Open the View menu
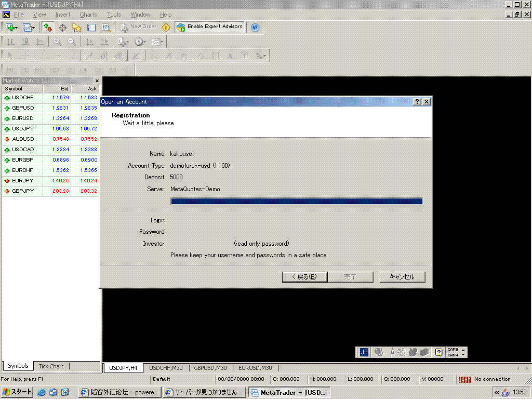The image size is (532, 399). click(x=39, y=15)
